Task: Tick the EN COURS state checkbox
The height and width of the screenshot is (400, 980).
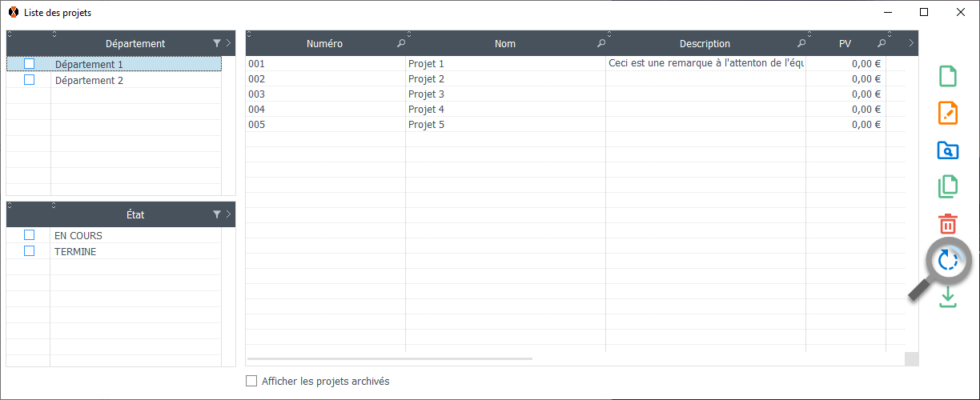Action: (30, 235)
